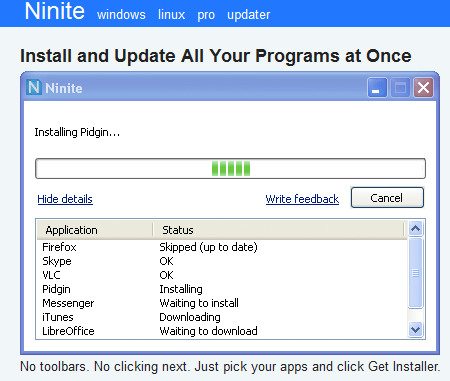Open the windows nav link
The width and height of the screenshot is (450, 381).
click(121, 15)
